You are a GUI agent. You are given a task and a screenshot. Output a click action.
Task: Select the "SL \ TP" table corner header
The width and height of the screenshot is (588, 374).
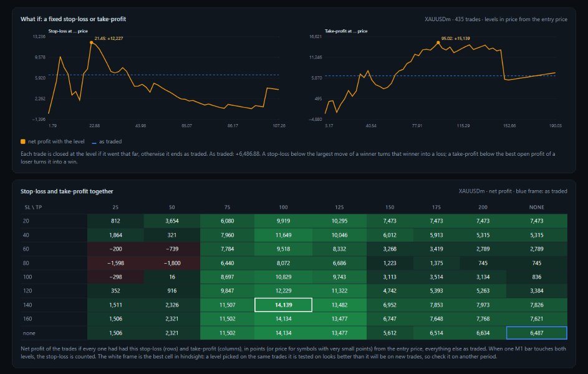pos(34,207)
